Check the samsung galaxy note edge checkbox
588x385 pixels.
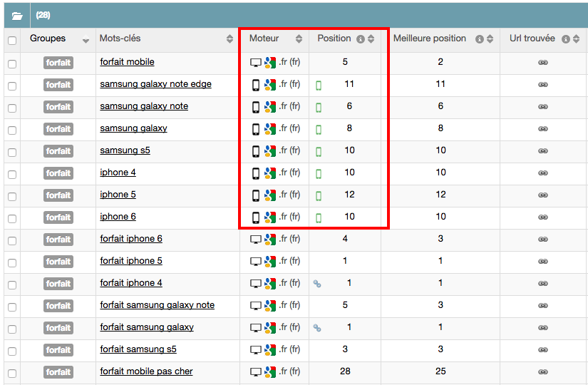click(12, 86)
